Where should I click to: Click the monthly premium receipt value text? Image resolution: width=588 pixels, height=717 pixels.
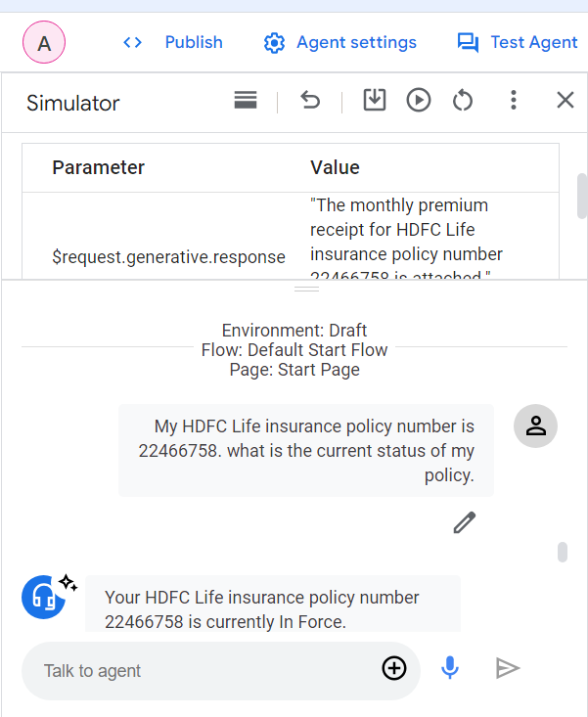[406, 240]
